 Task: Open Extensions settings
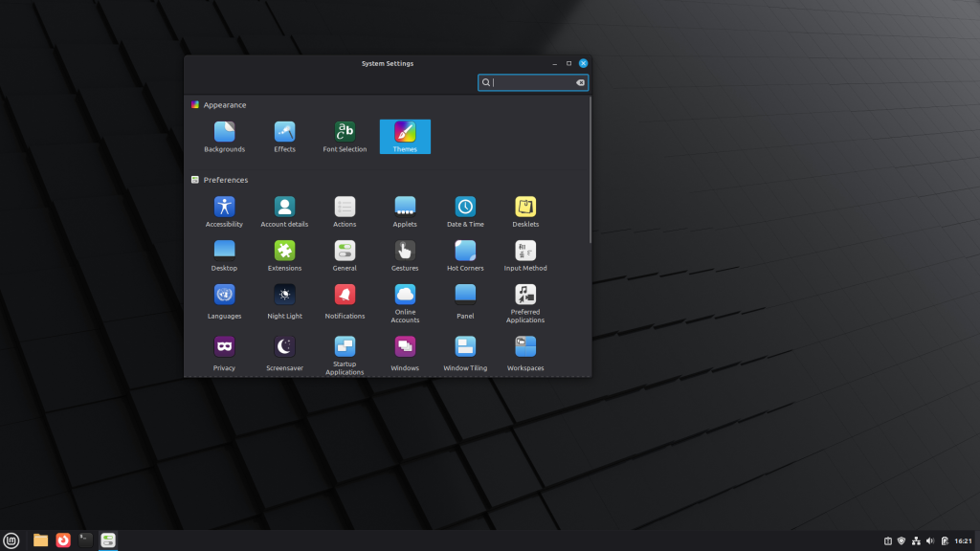point(284,254)
